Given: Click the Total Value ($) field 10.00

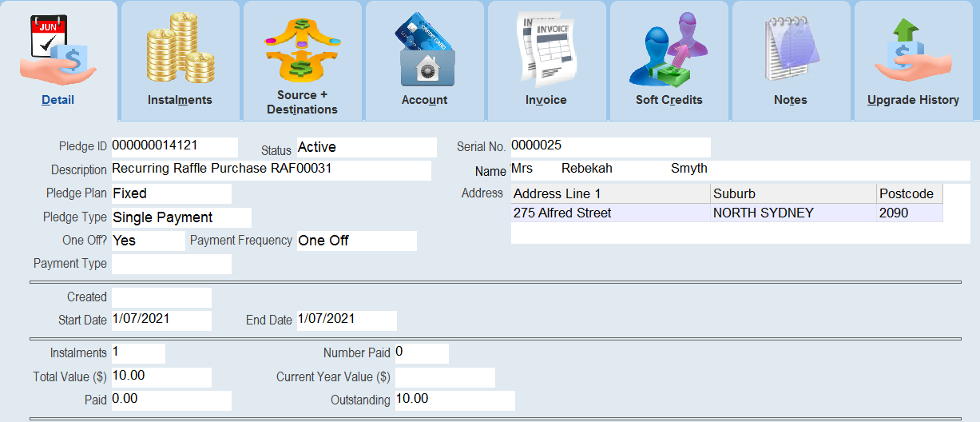Looking at the screenshot, I should point(161,377).
